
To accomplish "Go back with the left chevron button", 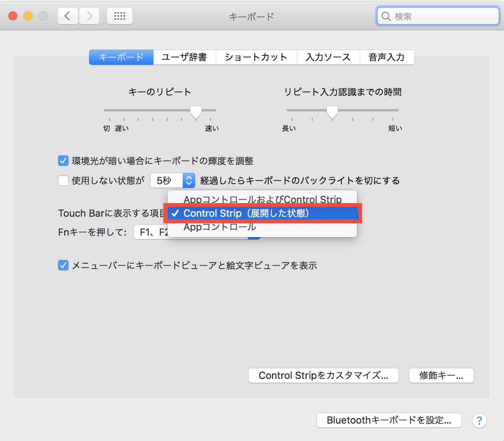I will [x=68, y=16].
